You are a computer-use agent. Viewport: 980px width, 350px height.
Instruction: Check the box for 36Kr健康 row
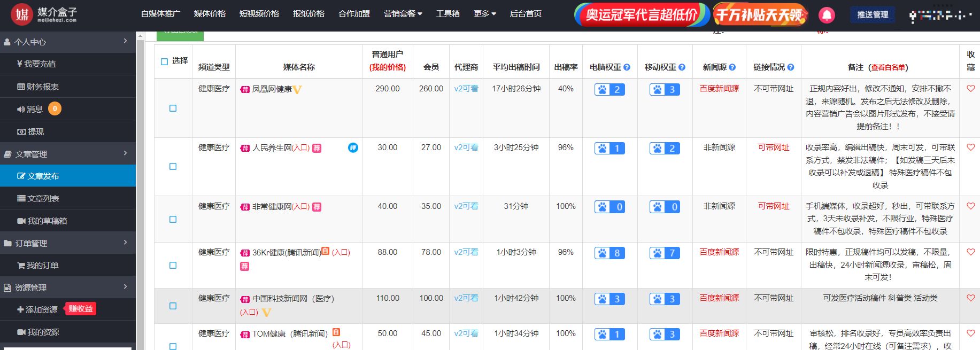[x=173, y=265]
